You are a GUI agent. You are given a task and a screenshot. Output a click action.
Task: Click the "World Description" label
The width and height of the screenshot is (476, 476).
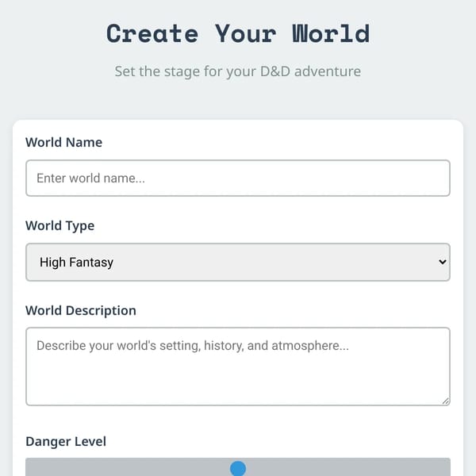click(81, 310)
